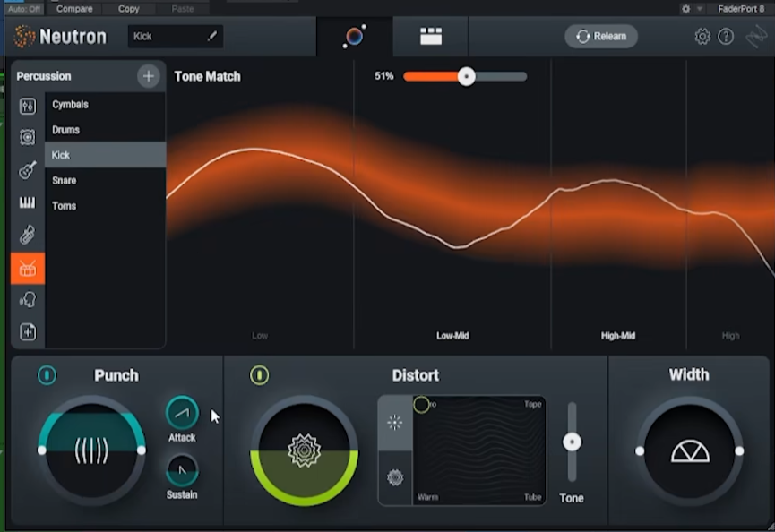
Task: Click the Sustain knob
Action: pyautogui.click(x=183, y=470)
